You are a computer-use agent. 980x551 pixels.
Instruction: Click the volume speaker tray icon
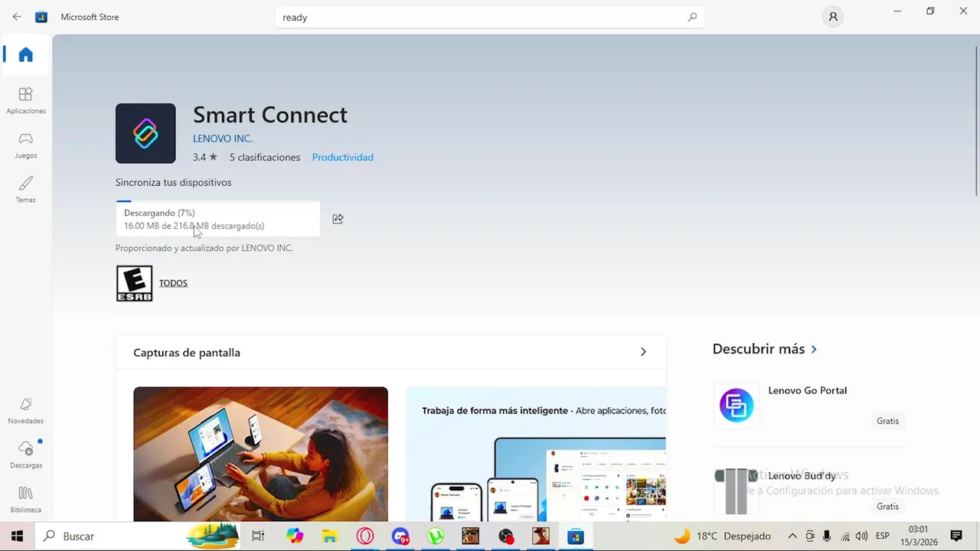[x=861, y=536]
